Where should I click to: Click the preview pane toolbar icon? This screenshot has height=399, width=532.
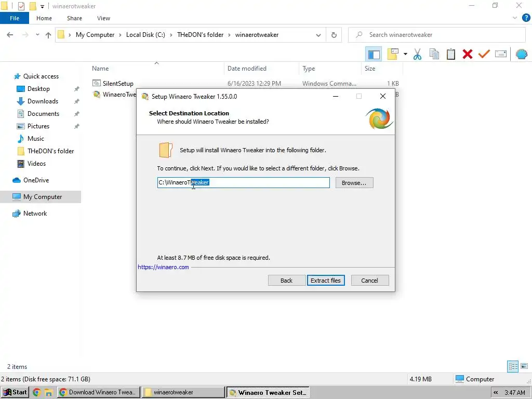coord(374,54)
